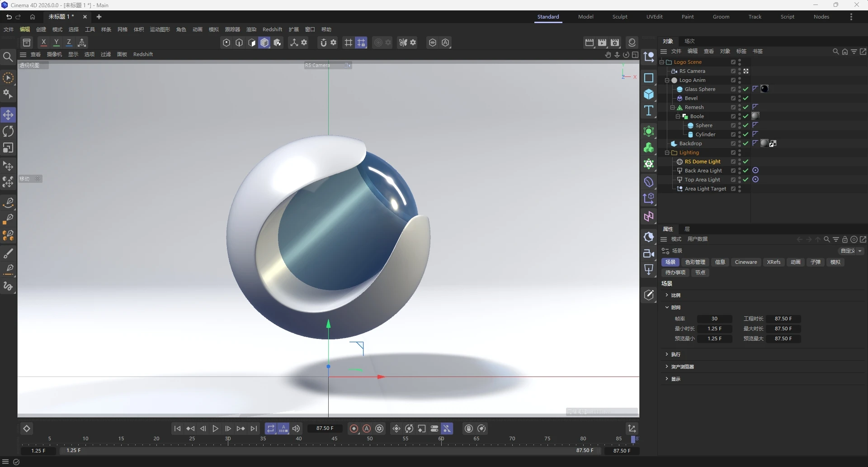Screen dimensions: 868x467
Task: Select the Scale tool
Action: click(x=8, y=148)
